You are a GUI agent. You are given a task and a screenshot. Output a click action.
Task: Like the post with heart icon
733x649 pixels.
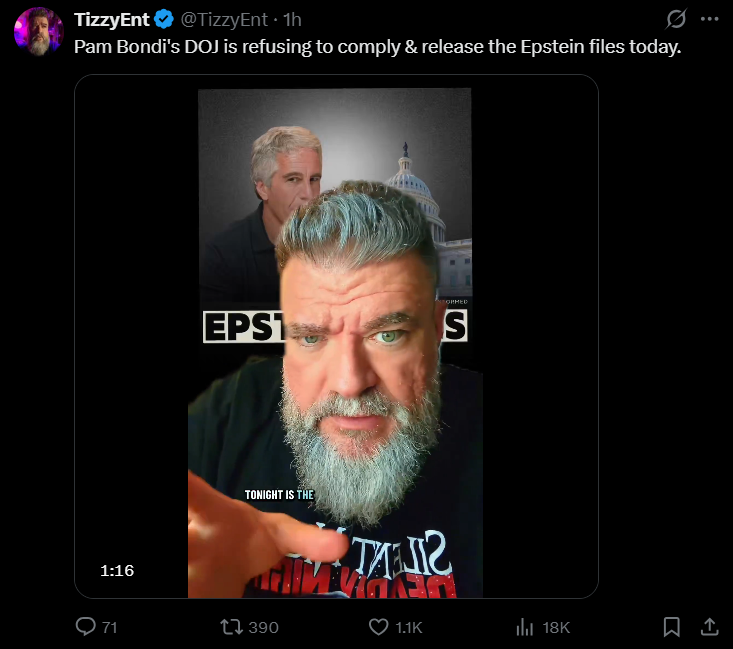click(x=378, y=627)
